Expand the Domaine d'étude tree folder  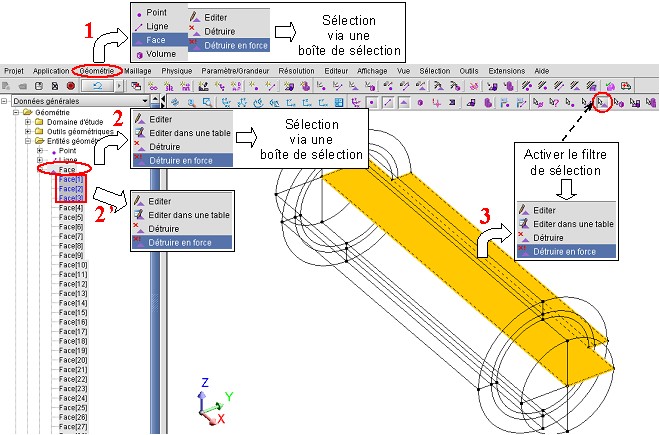[29, 123]
